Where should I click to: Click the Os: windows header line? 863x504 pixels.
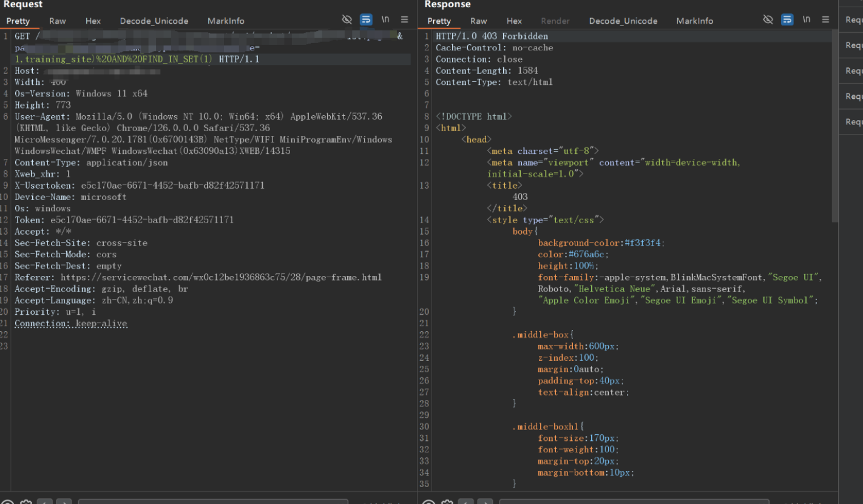click(x=42, y=209)
